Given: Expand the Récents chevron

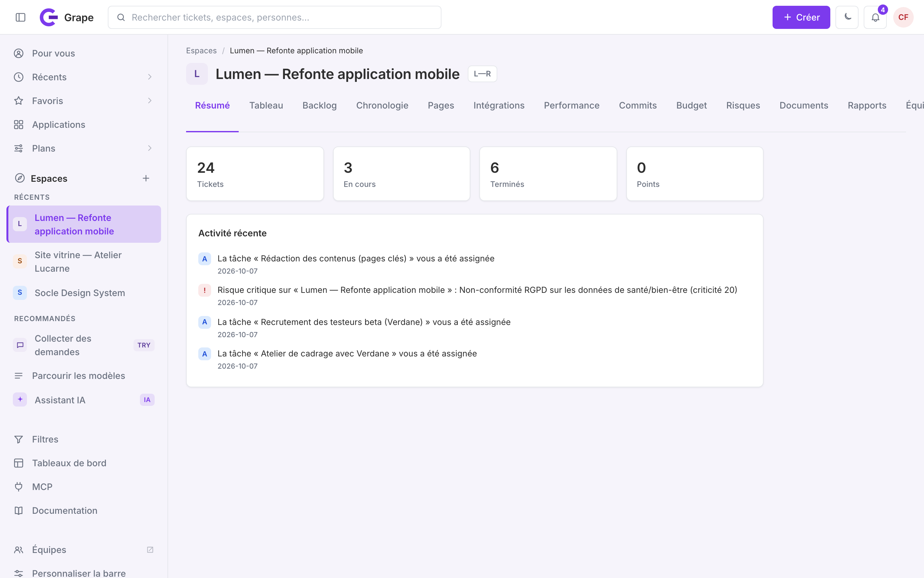Looking at the screenshot, I should pyautogui.click(x=150, y=77).
